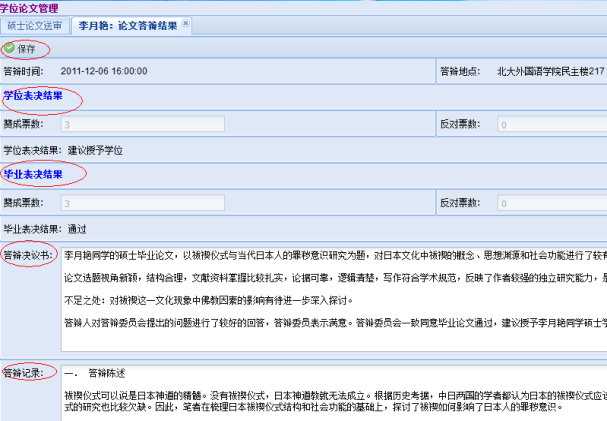The image size is (607, 421).
Task: Switch to the 硕士论文送审 tab
Action: click(36, 24)
